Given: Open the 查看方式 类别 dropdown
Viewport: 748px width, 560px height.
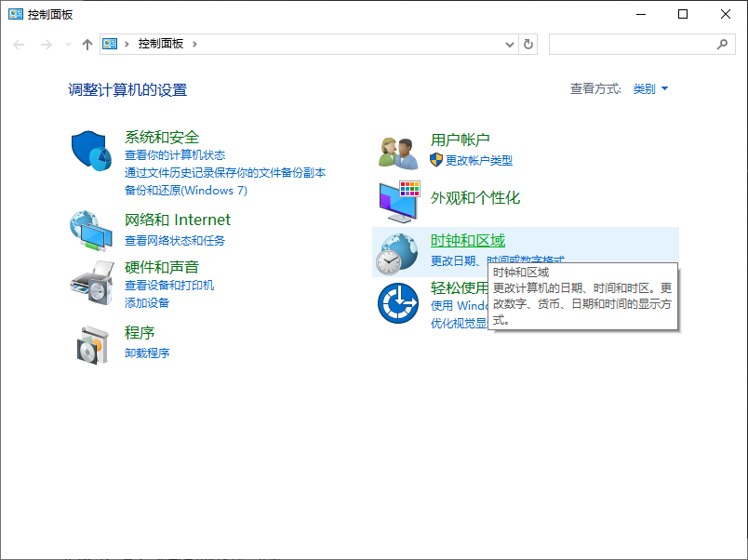Looking at the screenshot, I should click(x=646, y=88).
